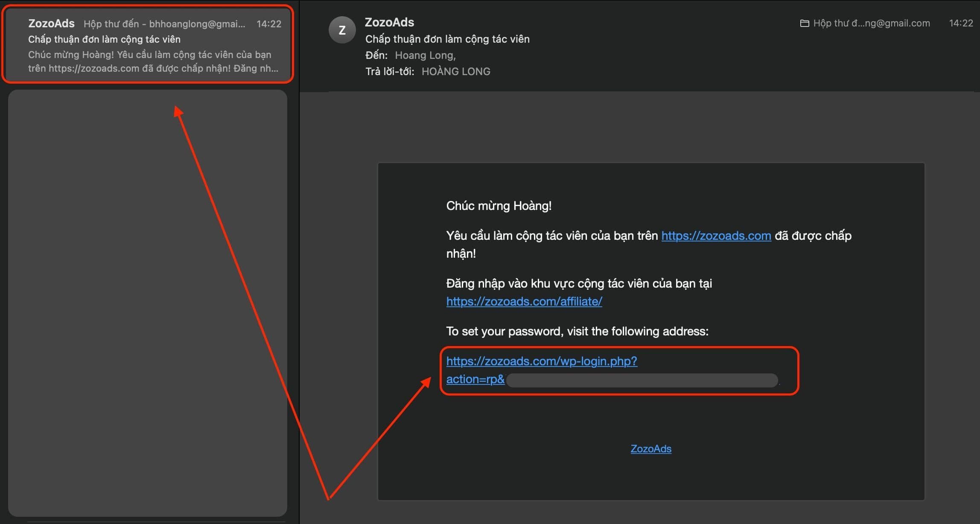Click the Hộp thư mailbox label in header

[872, 23]
